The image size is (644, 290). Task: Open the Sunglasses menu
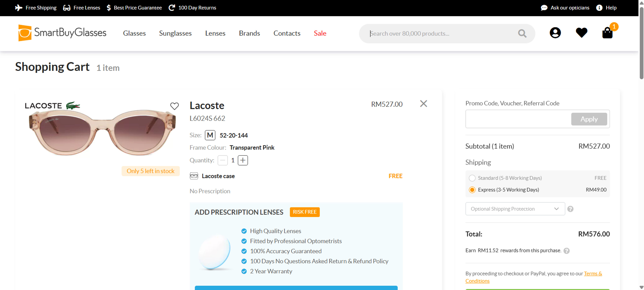(175, 33)
